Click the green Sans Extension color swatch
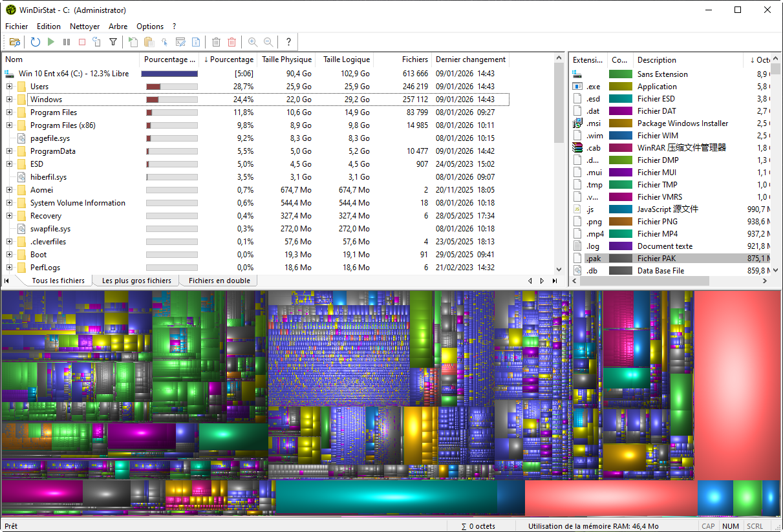Image resolution: width=783 pixels, height=532 pixels. [x=621, y=74]
